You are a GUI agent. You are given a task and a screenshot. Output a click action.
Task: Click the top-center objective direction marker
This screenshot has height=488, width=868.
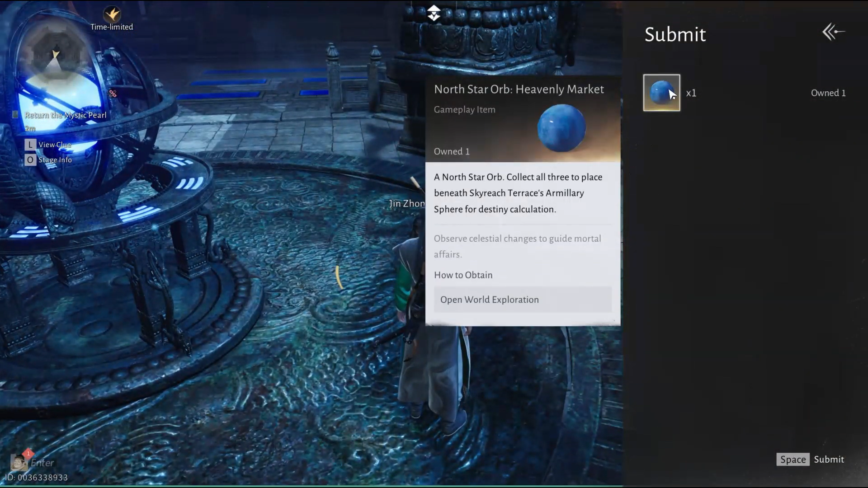[x=434, y=13]
